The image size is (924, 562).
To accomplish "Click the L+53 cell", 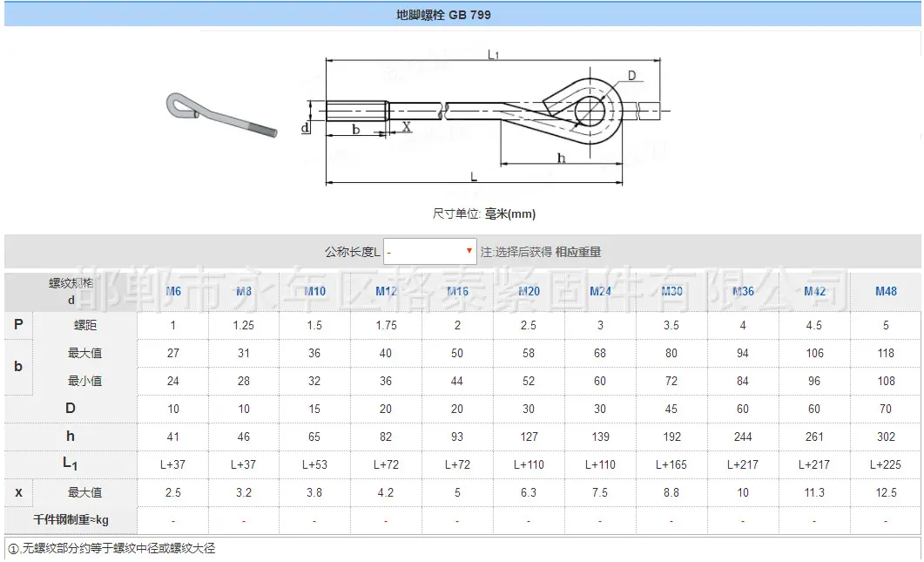I will 314,464.
